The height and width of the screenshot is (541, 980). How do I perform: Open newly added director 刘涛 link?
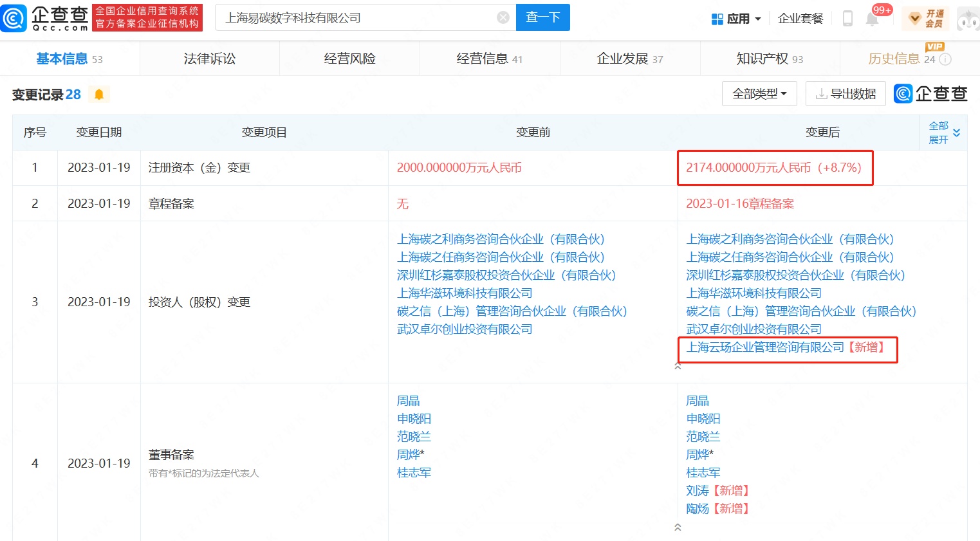point(698,491)
